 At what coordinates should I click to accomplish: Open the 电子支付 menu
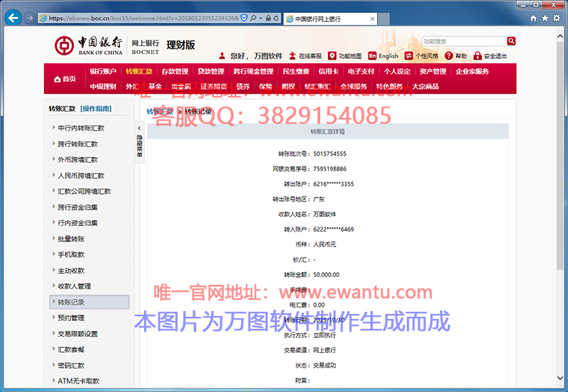[361, 72]
